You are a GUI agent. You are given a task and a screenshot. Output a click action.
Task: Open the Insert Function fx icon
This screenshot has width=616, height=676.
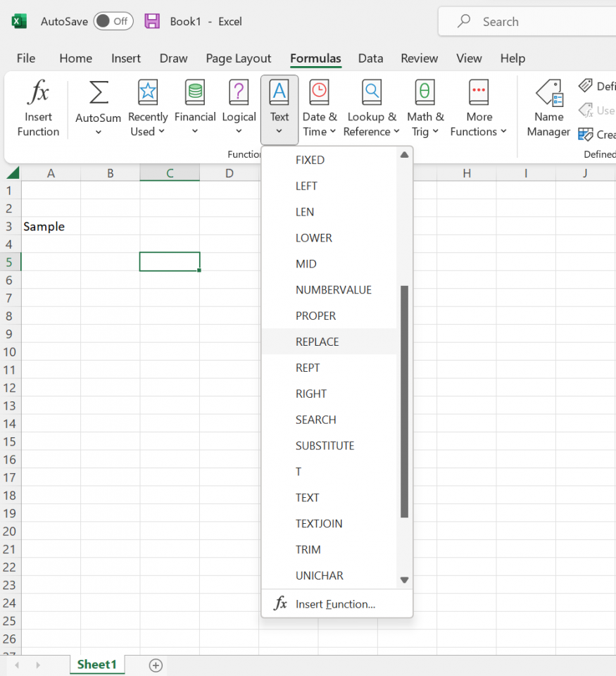(x=38, y=93)
